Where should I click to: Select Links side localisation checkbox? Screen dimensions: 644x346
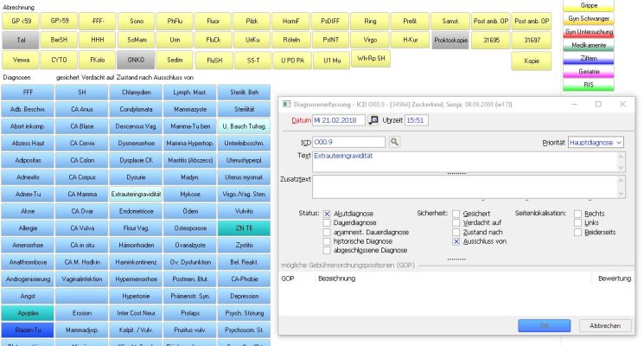pyautogui.click(x=578, y=222)
